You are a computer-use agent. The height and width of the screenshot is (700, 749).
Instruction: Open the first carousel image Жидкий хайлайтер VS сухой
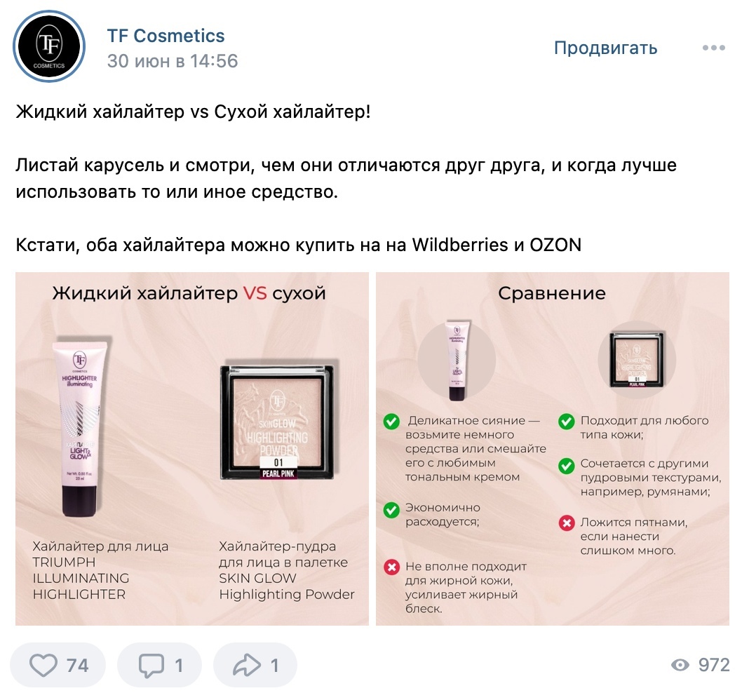tap(192, 449)
